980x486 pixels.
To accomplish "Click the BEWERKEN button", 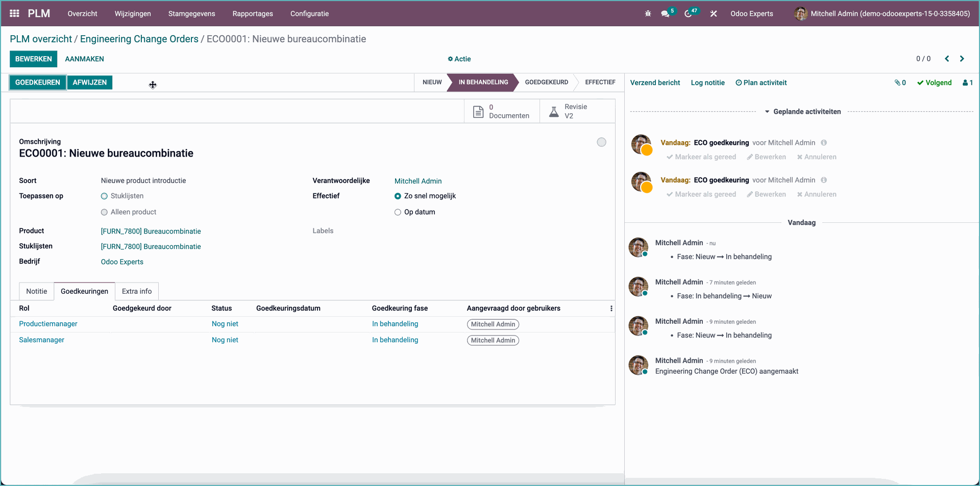I will (x=33, y=59).
